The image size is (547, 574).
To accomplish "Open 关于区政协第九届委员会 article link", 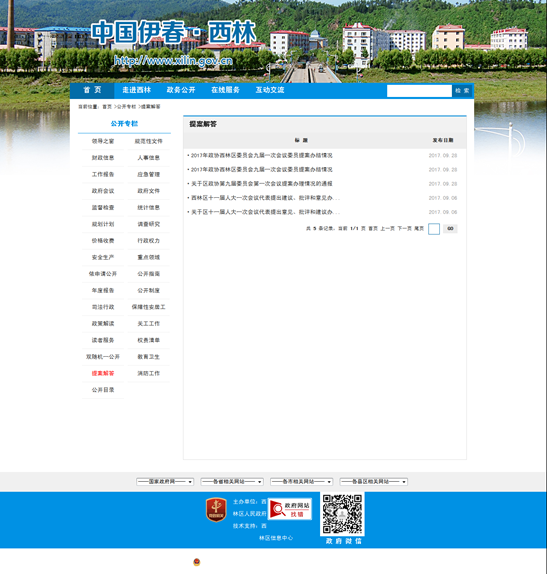I will pyautogui.click(x=262, y=184).
